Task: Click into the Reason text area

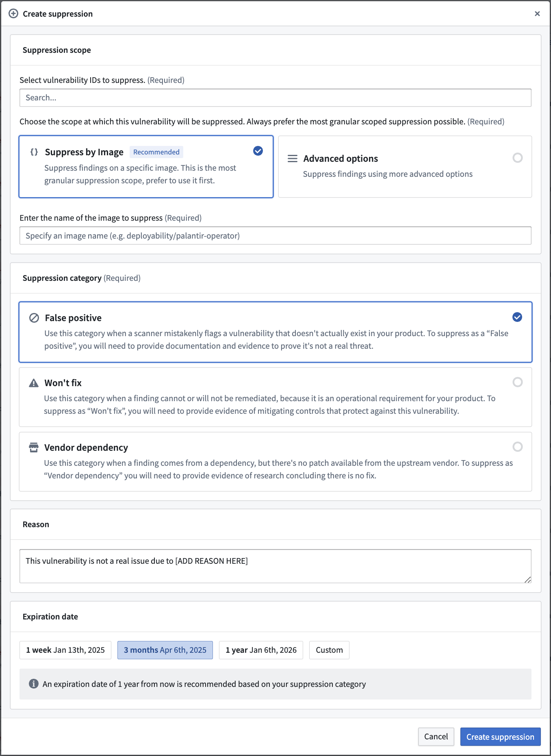Action: click(275, 566)
